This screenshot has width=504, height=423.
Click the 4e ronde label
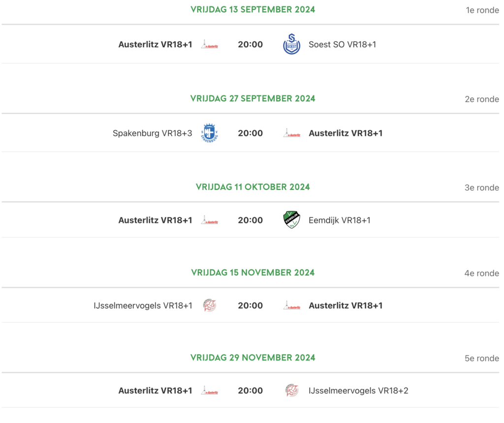tap(481, 273)
